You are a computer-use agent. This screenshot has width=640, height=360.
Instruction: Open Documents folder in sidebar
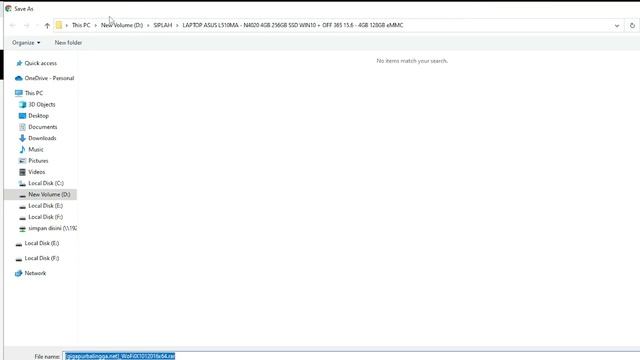click(x=42, y=127)
